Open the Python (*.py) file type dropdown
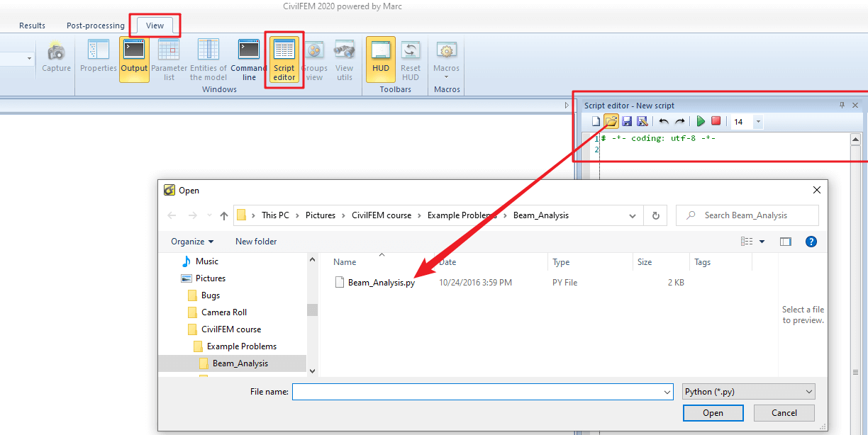868x435 pixels. click(748, 392)
